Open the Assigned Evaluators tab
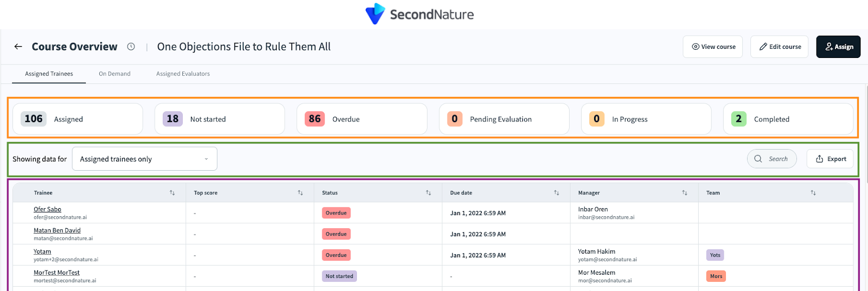 tap(183, 74)
